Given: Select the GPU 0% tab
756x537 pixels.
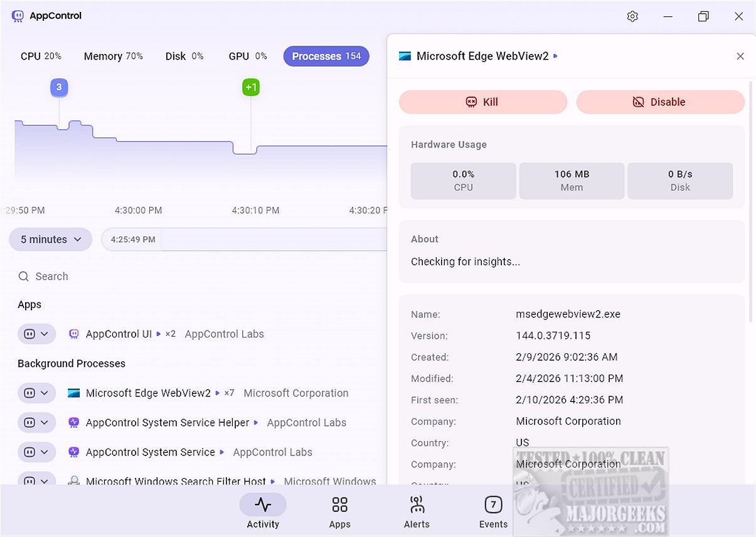Looking at the screenshot, I should [248, 56].
